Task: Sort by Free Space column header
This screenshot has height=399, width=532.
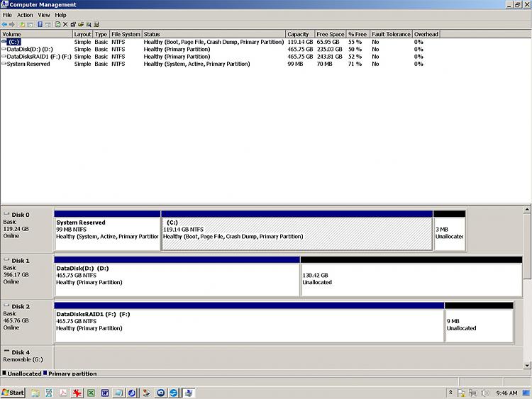Action: coord(331,34)
